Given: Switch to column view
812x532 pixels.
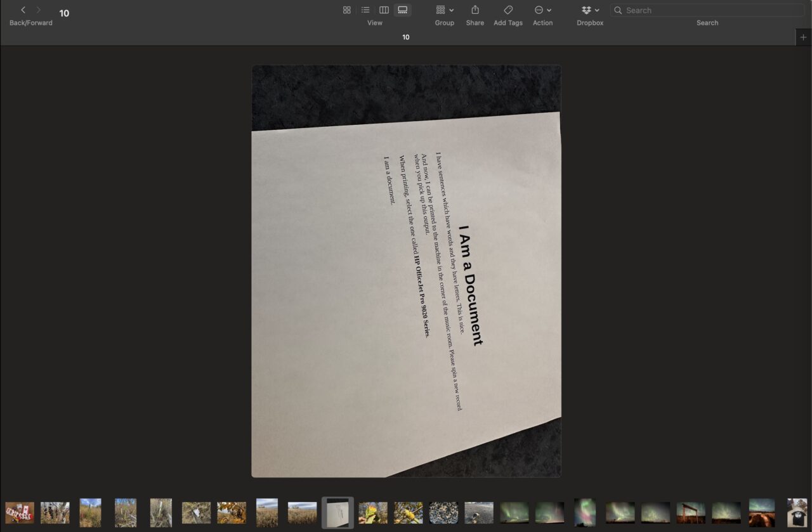Looking at the screenshot, I should coord(384,10).
